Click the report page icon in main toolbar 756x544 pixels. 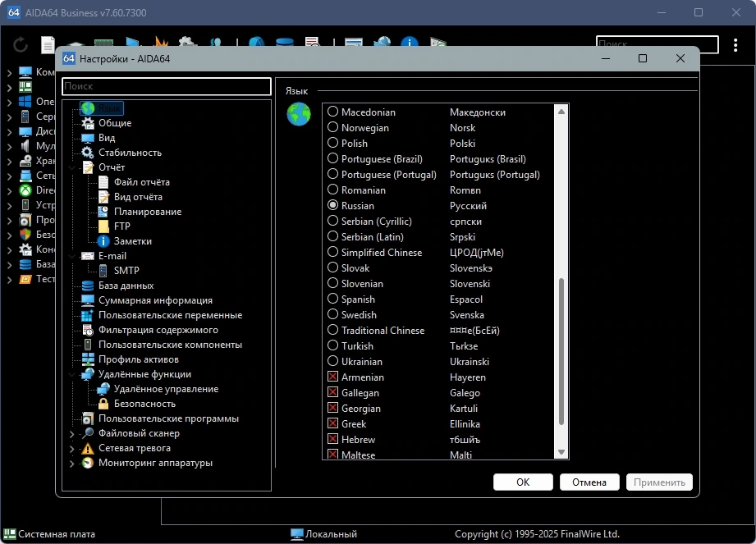point(48,45)
